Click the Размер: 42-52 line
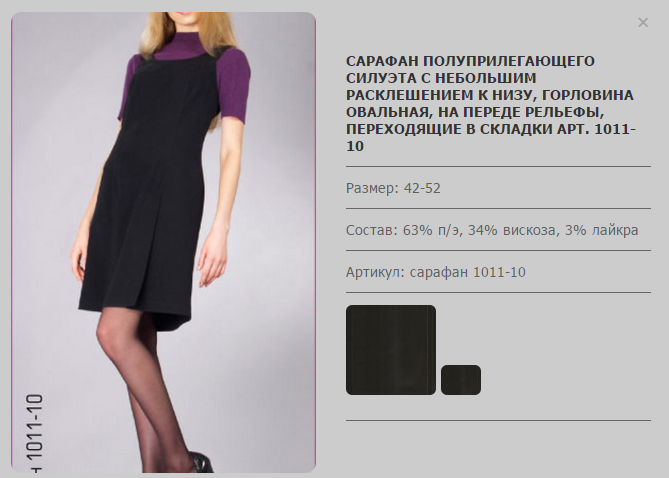 pyautogui.click(x=393, y=188)
